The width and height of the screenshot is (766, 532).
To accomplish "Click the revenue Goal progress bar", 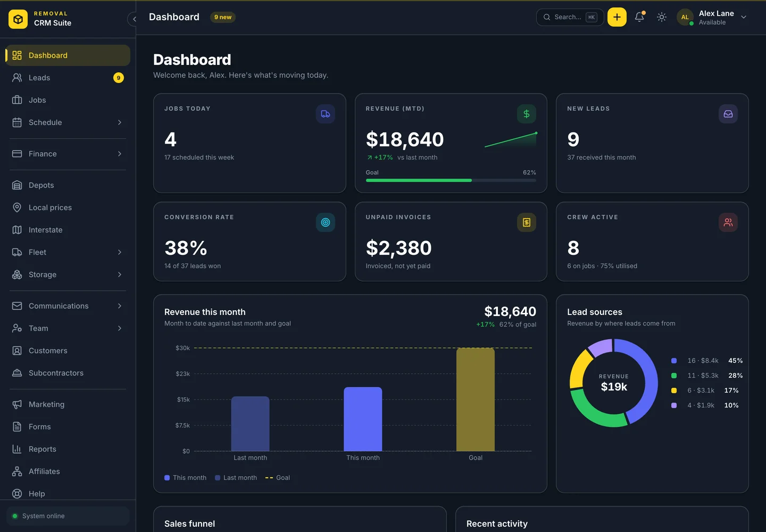I will coord(451,180).
